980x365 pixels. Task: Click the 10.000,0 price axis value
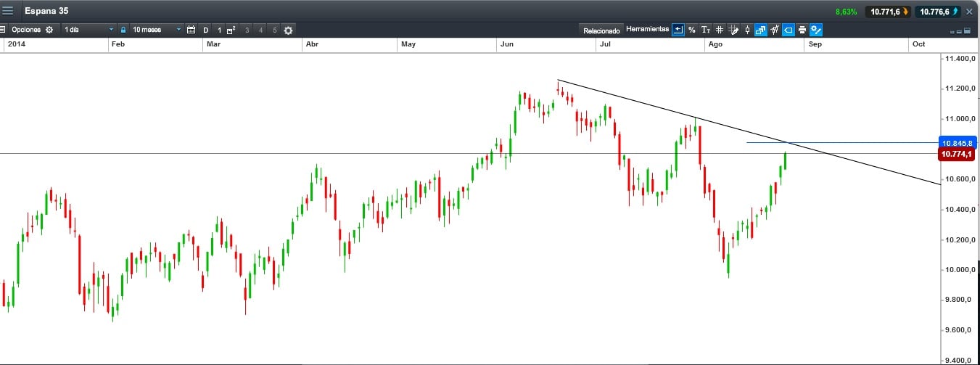(959, 270)
